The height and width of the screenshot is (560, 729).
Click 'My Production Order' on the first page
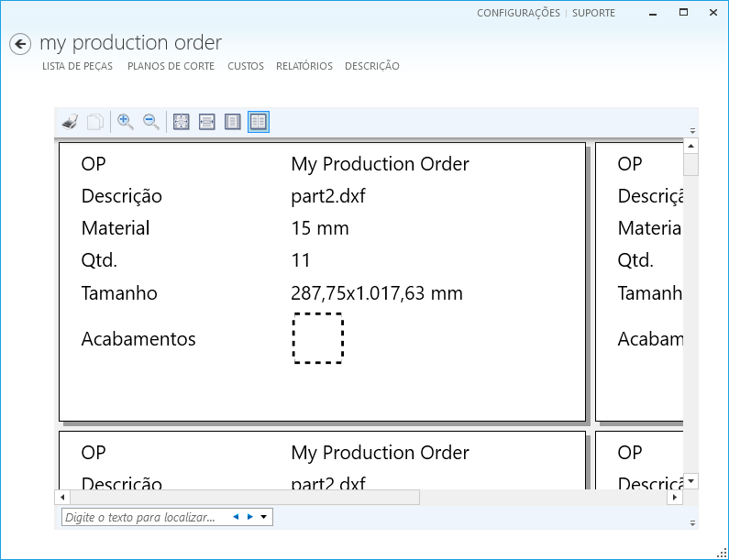coord(380,164)
